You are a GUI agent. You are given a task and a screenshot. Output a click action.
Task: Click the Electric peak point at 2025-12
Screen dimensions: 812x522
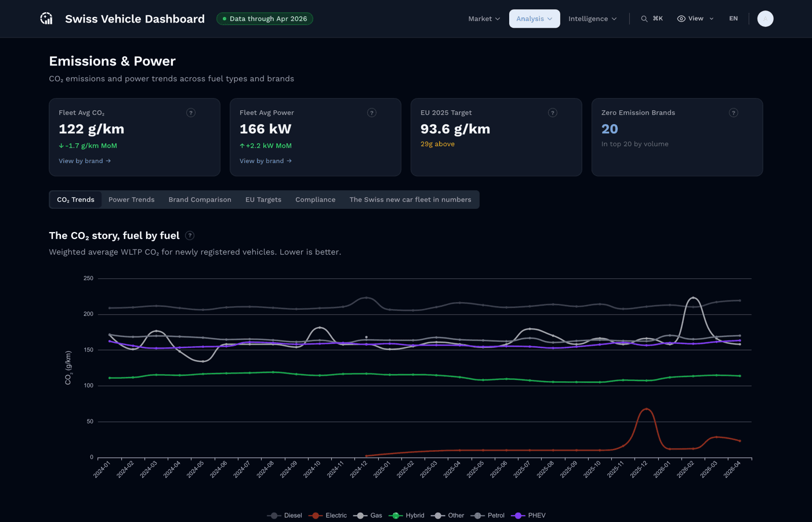click(x=647, y=409)
